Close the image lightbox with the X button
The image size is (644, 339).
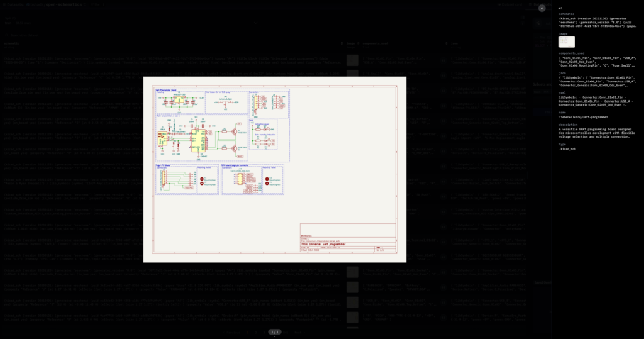[541, 8]
